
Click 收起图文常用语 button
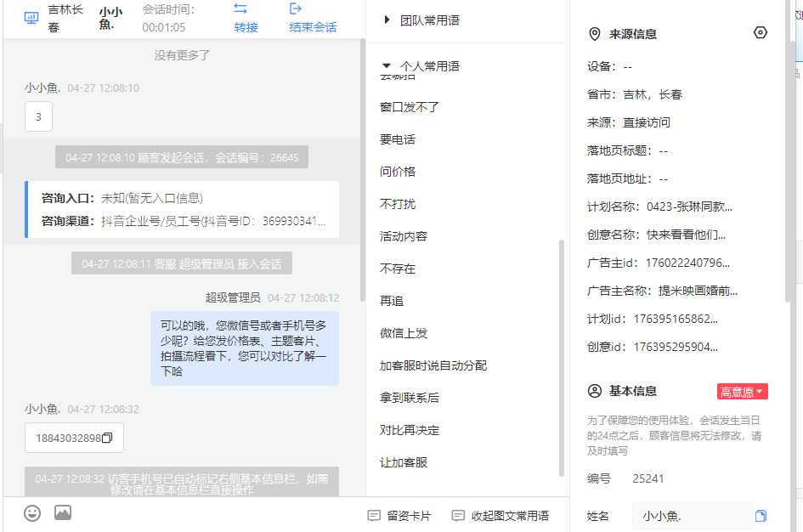point(500,516)
